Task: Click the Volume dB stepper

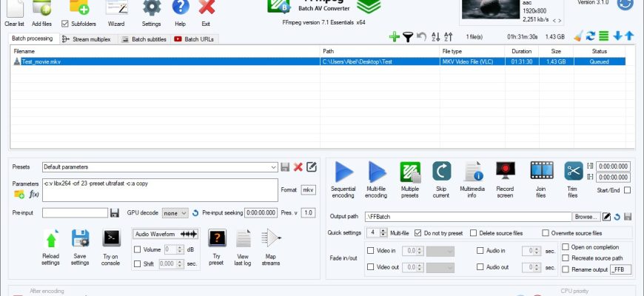Action: pyautogui.click(x=179, y=249)
